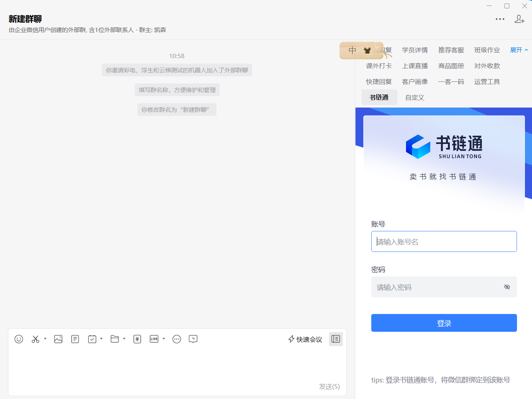Screen dimensions: 532x399
Task: Minimize the chat window
Action: click(x=489, y=6)
